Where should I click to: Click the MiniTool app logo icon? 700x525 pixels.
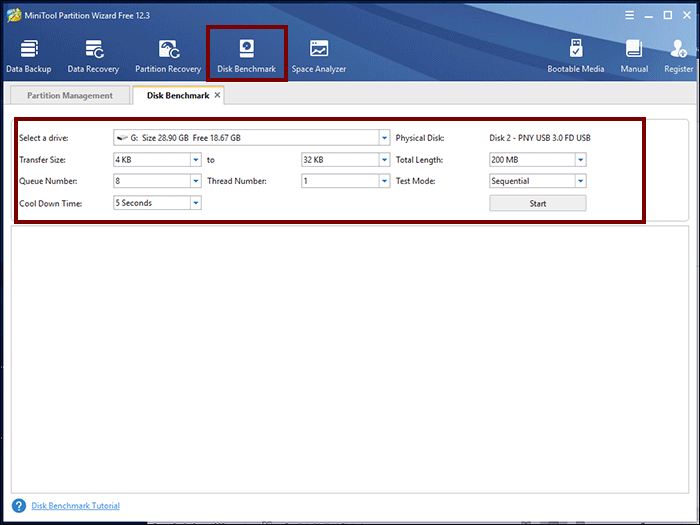tap(14, 15)
